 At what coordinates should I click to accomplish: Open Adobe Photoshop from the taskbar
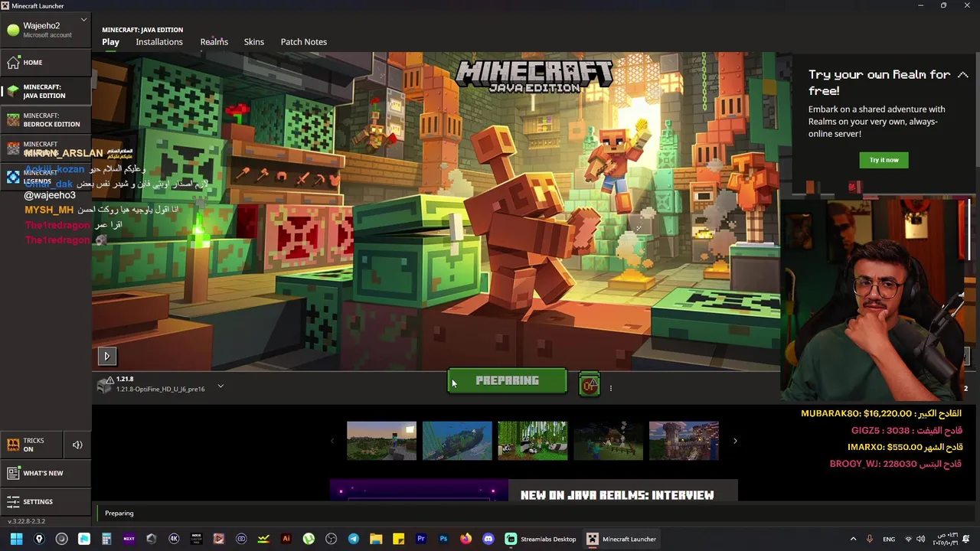click(443, 539)
